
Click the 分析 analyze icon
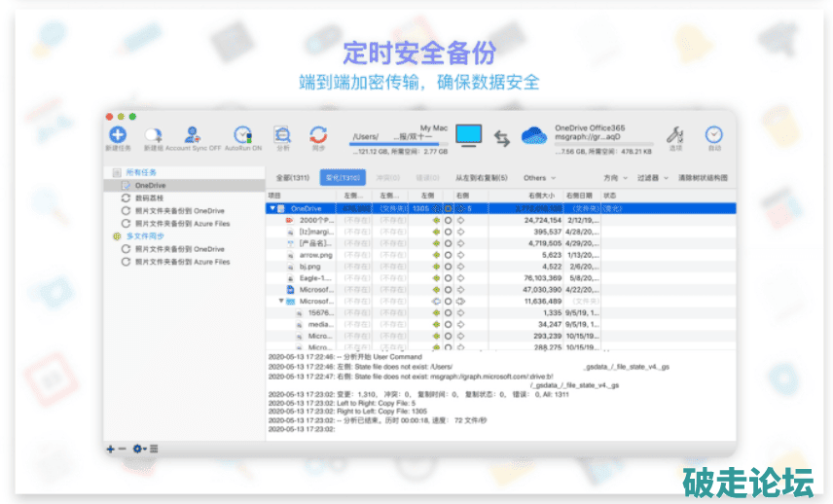(282, 135)
